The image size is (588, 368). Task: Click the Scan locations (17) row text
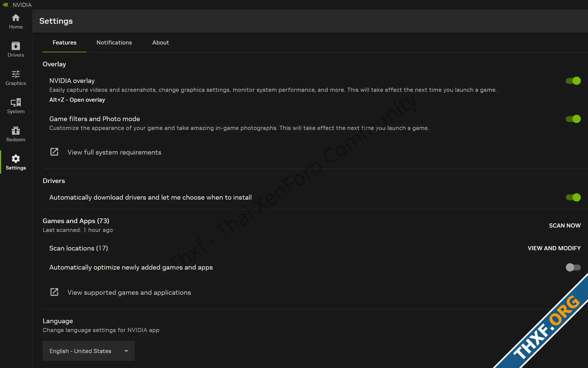tap(79, 248)
